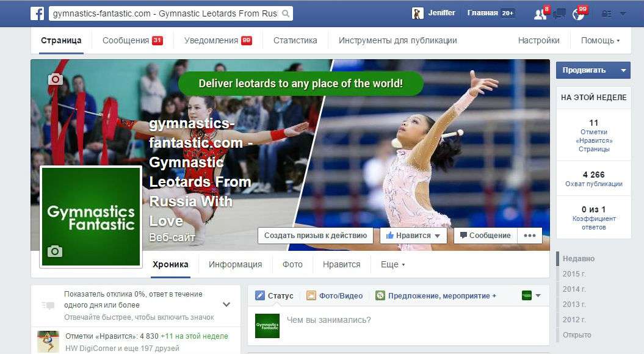The width and height of the screenshot is (644, 354).
Task: Click the +11 на этой неделе text
Action: pos(194,336)
